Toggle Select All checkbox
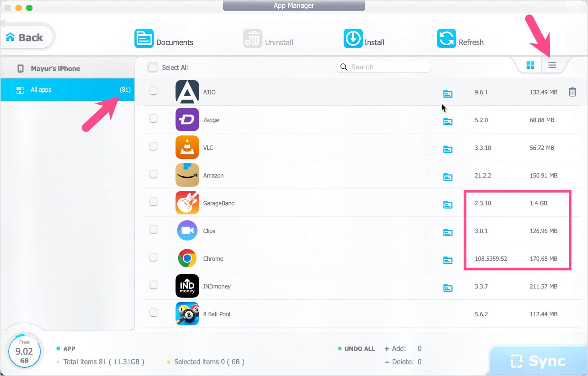588x376 pixels. tap(152, 67)
